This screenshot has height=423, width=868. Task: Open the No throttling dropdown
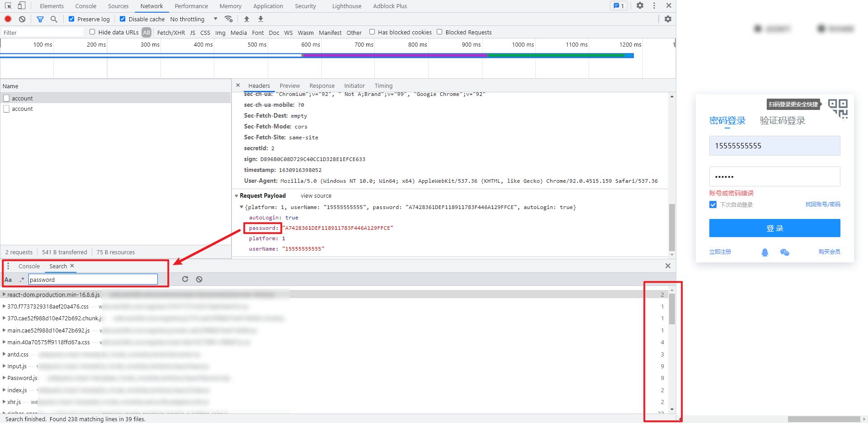(193, 19)
